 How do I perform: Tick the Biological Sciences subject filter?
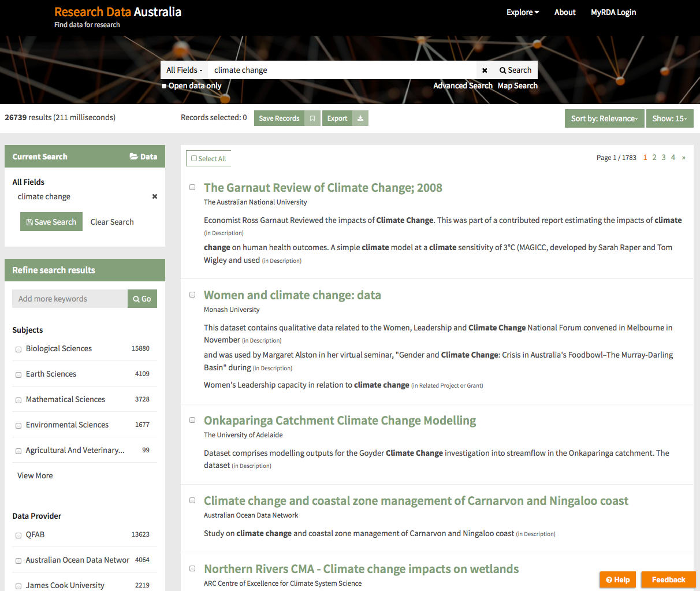18,349
